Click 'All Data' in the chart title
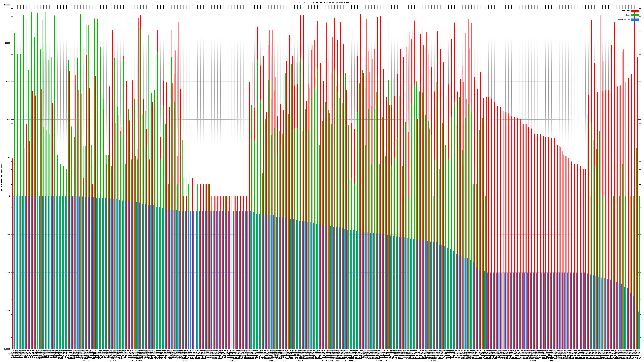Screen dimensions: 644x362 350,2
